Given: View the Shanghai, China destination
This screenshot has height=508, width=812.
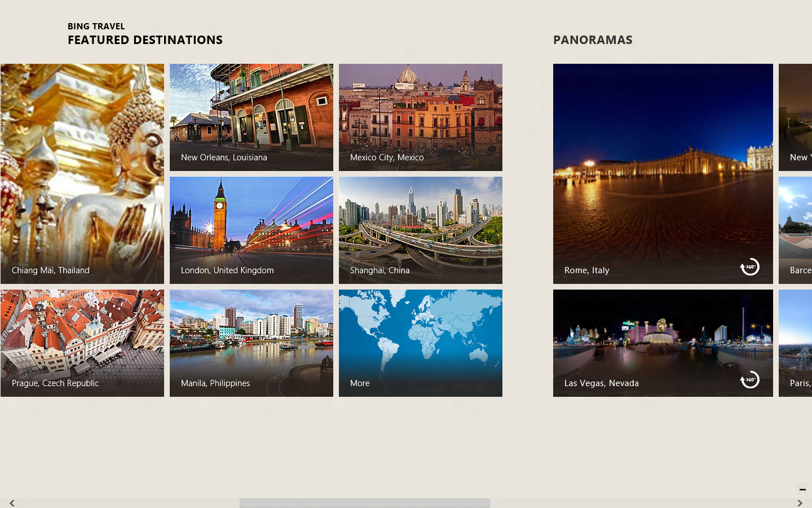Looking at the screenshot, I should (x=421, y=230).
